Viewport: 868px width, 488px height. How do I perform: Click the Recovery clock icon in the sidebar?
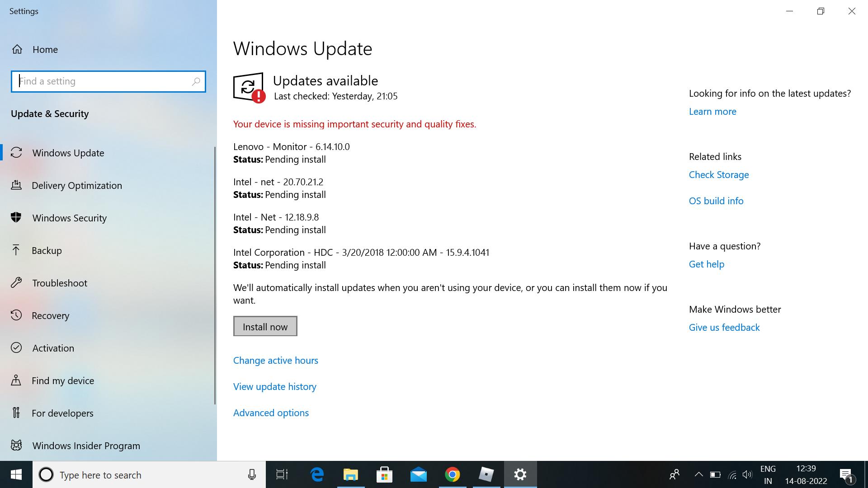(x=16, y=315)
